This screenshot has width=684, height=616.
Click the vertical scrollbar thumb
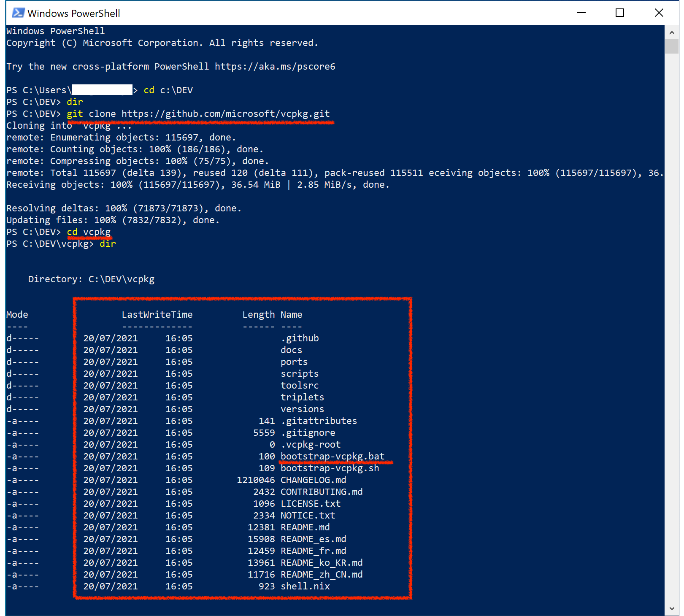click(x=671, y=46)
